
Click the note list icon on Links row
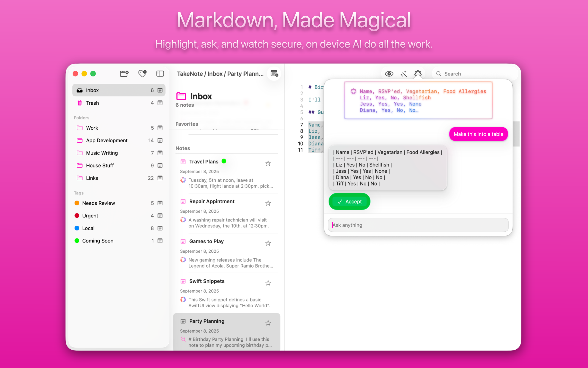click(160, 178)
